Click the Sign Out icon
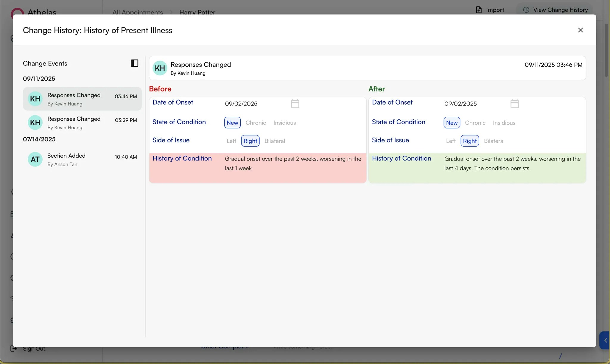 [x=14, y=348]
